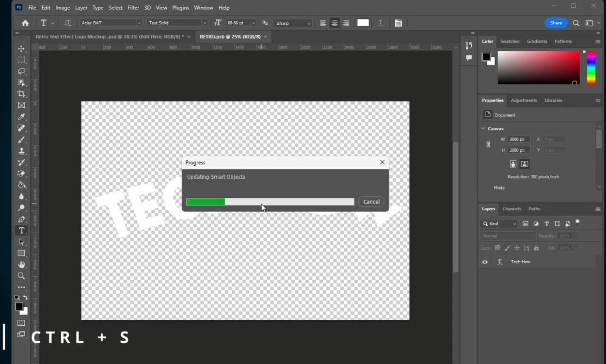606x364 pixels.
Task: Open the Edit Toolbar ellipsis
Action: click(21, 287)
